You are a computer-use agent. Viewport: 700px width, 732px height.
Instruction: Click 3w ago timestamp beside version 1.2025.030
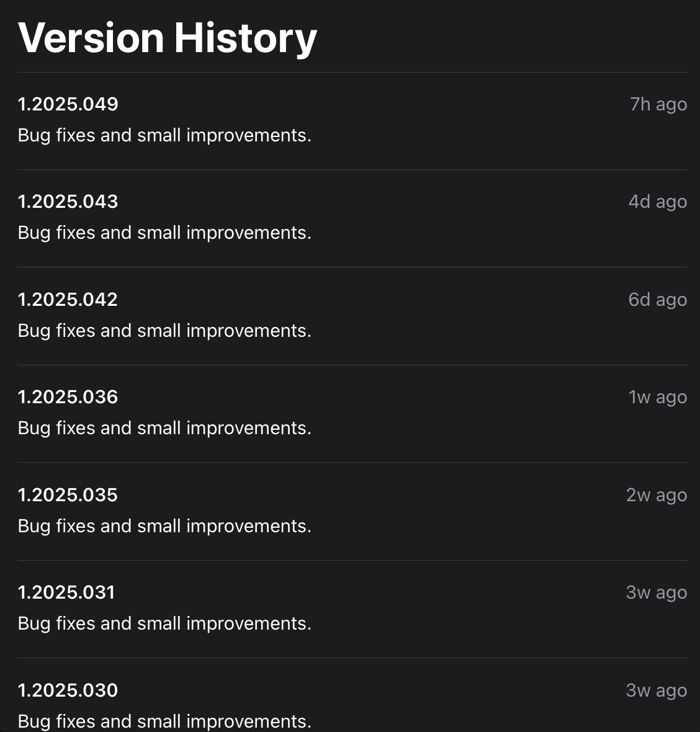coord(656,690)
